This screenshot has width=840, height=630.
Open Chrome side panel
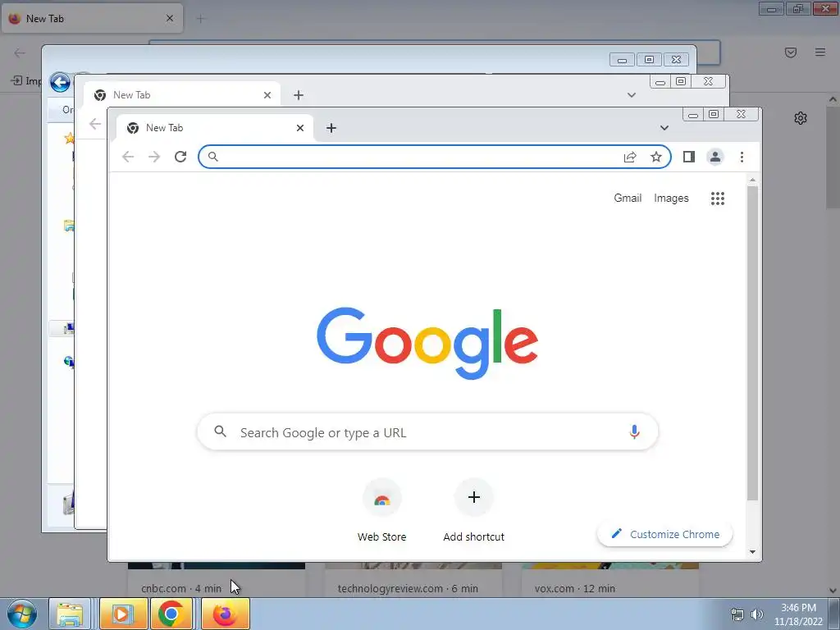689,157
